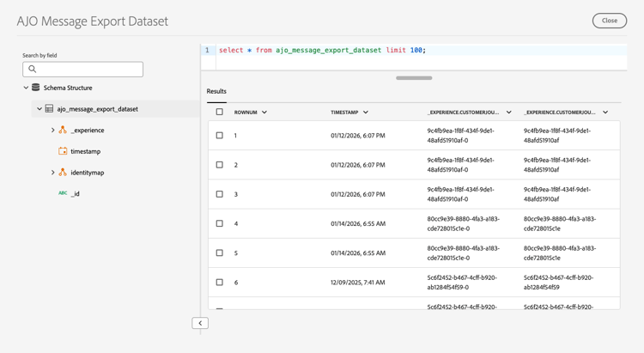Click the timestamp calendar icon
This screenshot has width=644, height=353.
click(63, 151)
